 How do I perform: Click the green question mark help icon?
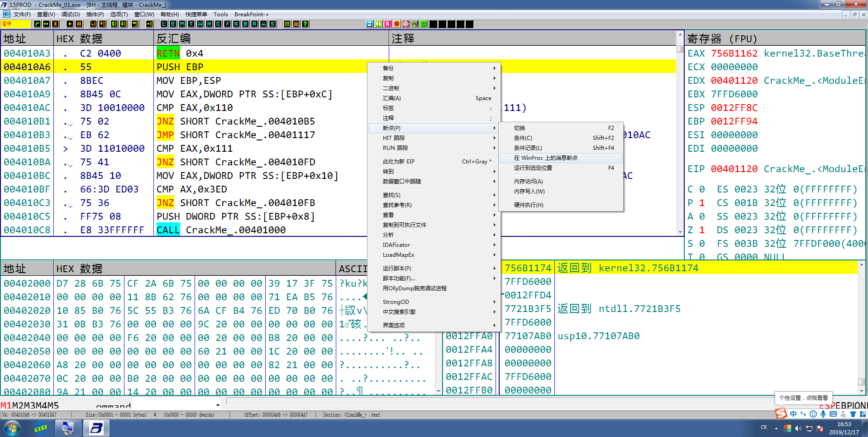coord(305,24)
